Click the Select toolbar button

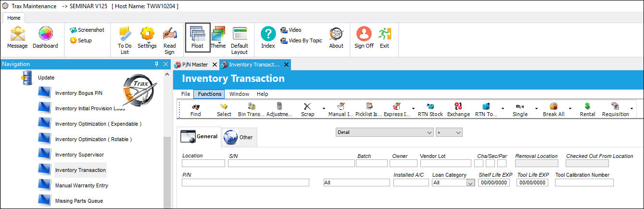[224, 110]
